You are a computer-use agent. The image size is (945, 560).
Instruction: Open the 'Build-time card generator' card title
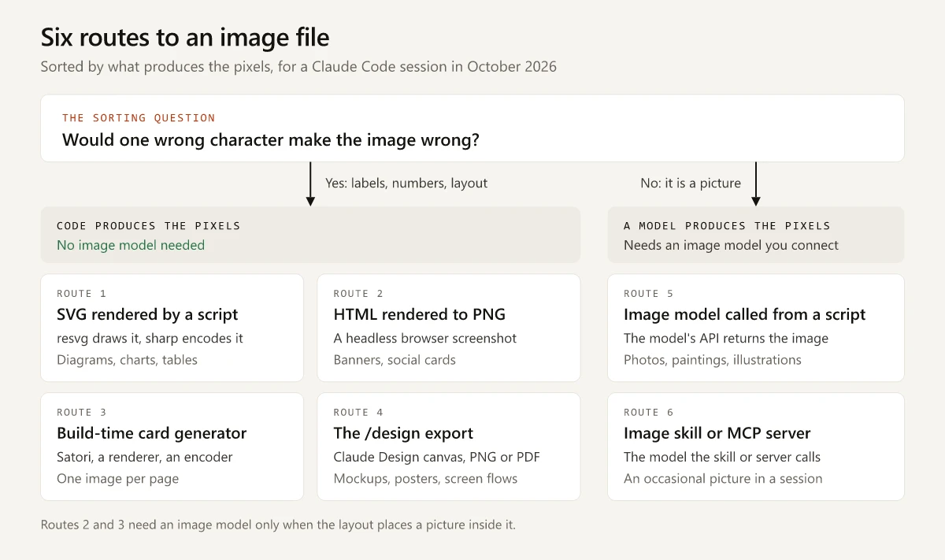(152, 433)
